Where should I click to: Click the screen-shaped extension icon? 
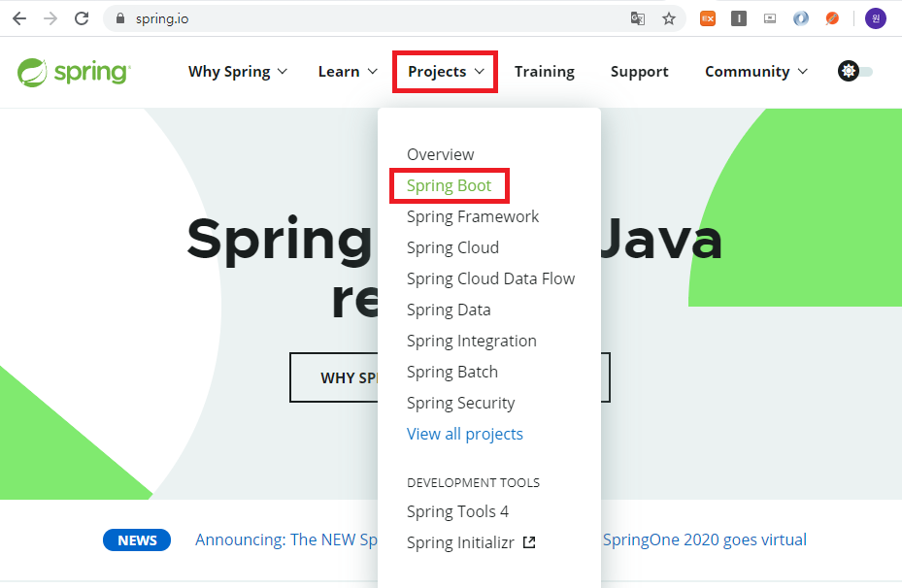point(770,19)
